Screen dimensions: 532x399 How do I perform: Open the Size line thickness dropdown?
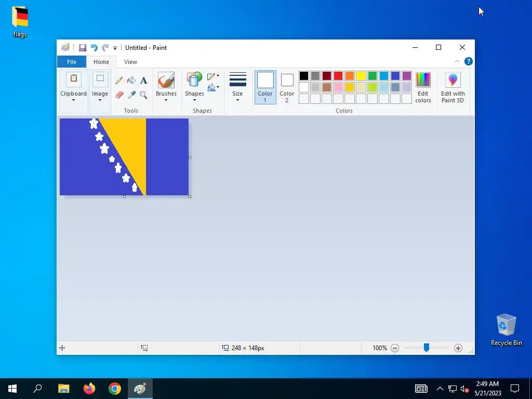coord(237,87)
